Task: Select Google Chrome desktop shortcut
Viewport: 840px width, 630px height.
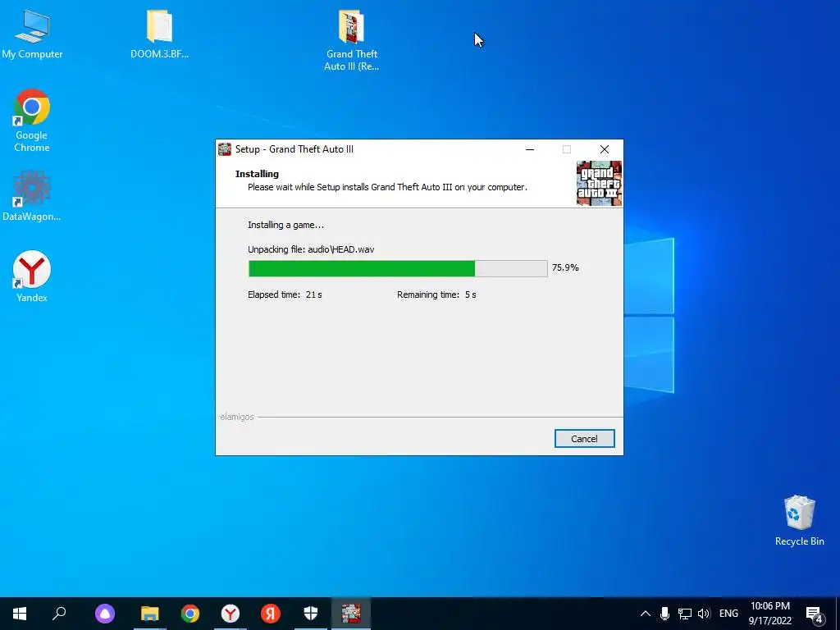Action: coord(32,121)
